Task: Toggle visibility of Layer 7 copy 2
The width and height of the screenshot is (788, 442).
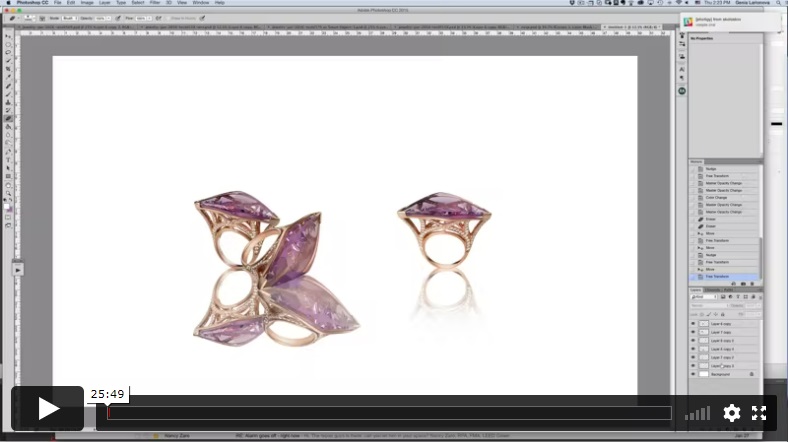Action: point(694,357)
